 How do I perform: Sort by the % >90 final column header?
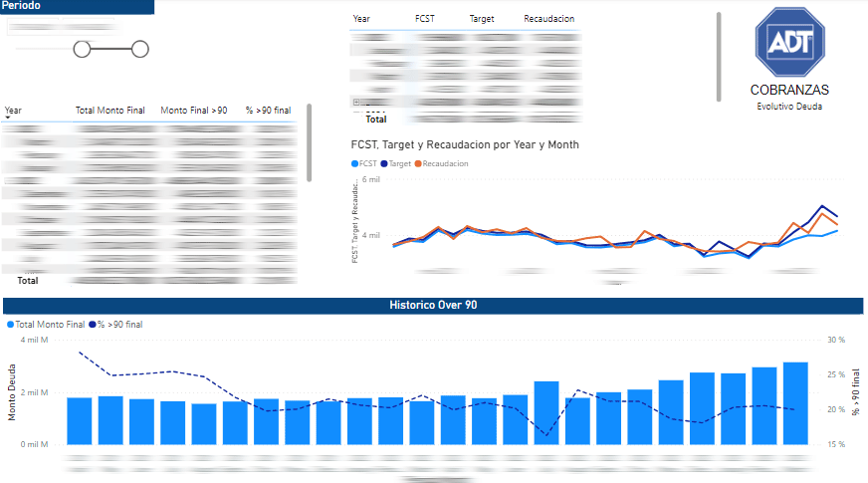tap(269, 111)
